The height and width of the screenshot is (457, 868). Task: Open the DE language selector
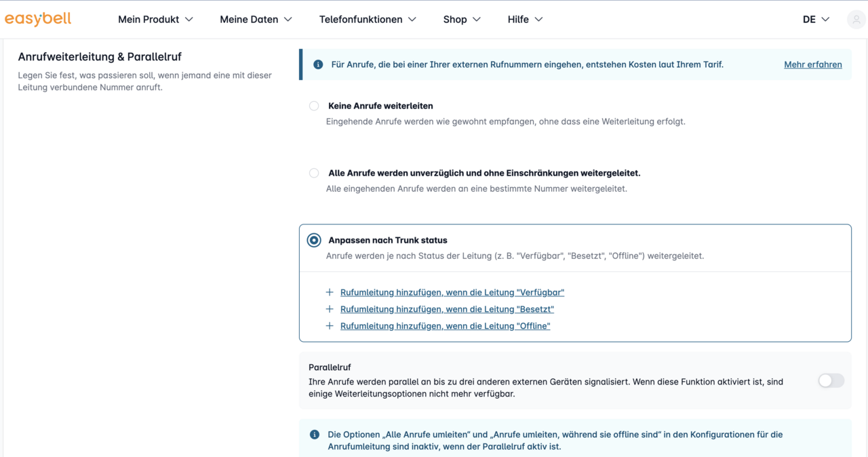tap(816, 20)
